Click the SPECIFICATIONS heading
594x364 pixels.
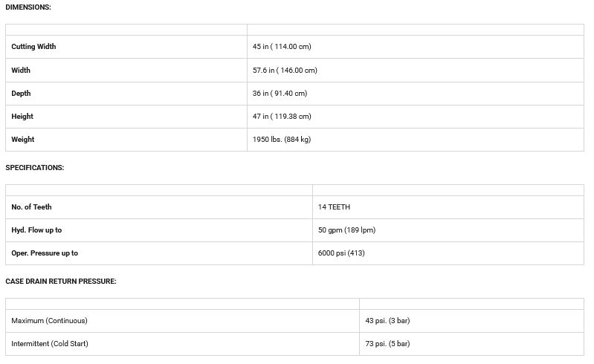(35, 168)
